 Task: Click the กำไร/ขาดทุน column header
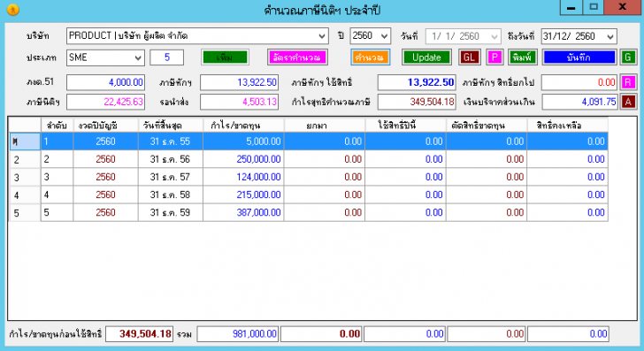click(x=243, y=126)
